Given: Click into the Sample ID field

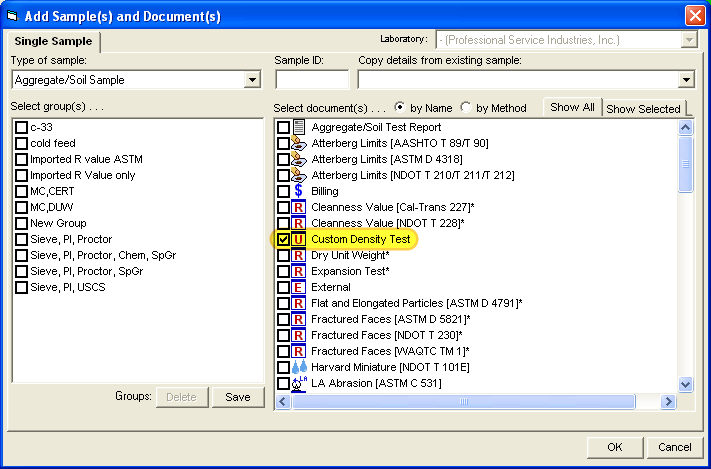Looking at the screenshot, I should coord(311,80).
